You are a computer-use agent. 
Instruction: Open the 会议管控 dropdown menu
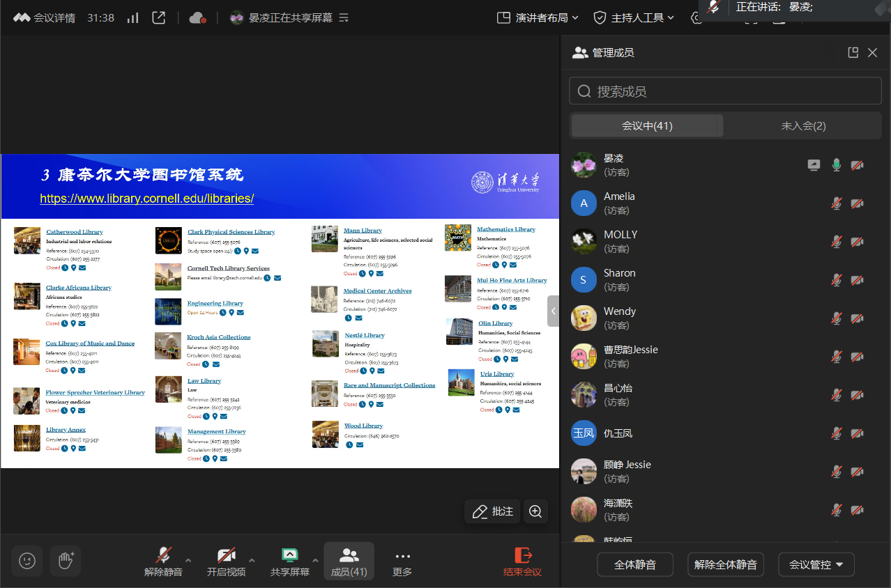816,564
